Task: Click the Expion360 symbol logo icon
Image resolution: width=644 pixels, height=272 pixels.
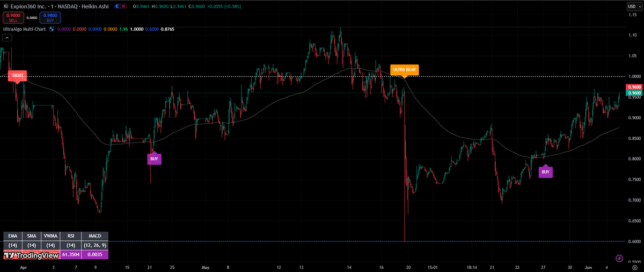Action: (6, 6)
